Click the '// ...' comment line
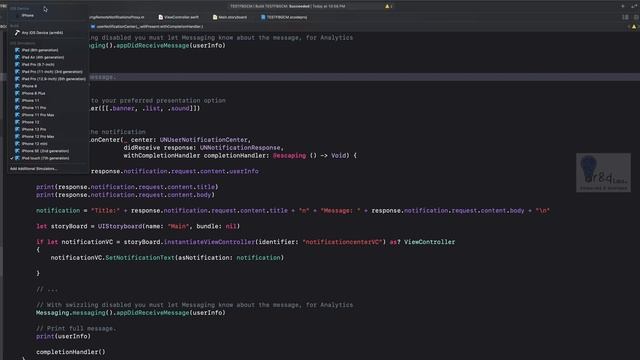Viewport: 640px width, 360px height. (47, 289)
